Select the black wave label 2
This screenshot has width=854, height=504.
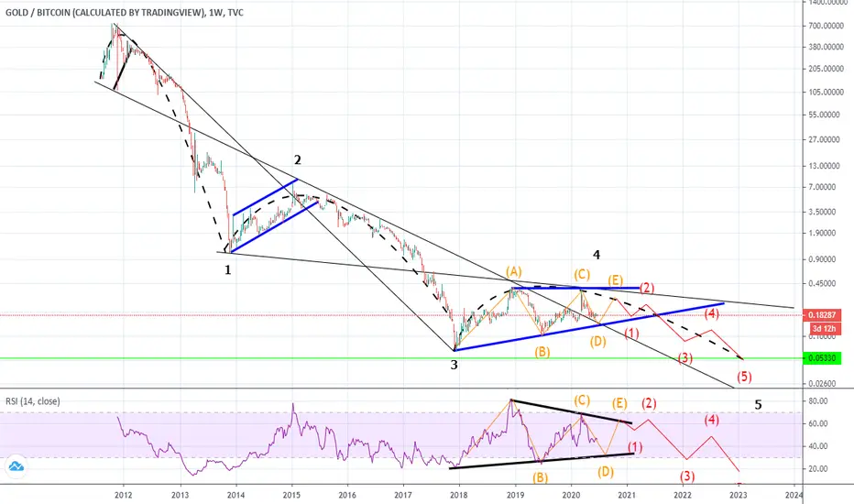coord(298,159)
